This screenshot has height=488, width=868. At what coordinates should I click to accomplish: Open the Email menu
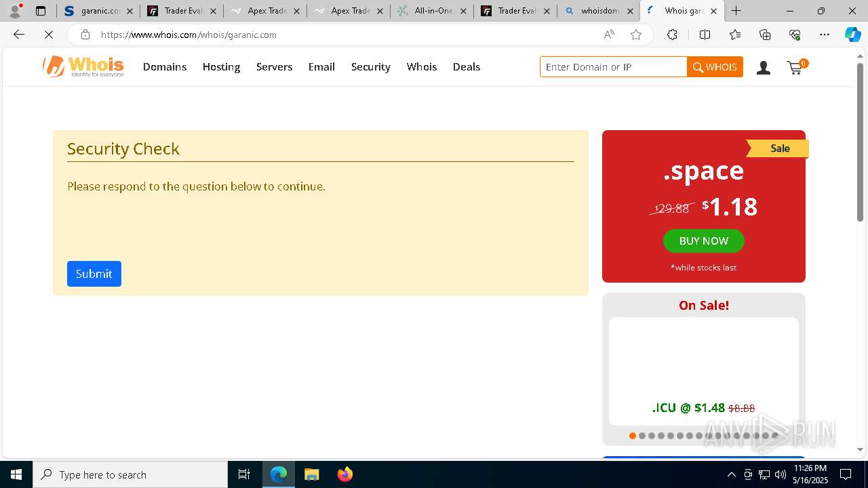321,66
